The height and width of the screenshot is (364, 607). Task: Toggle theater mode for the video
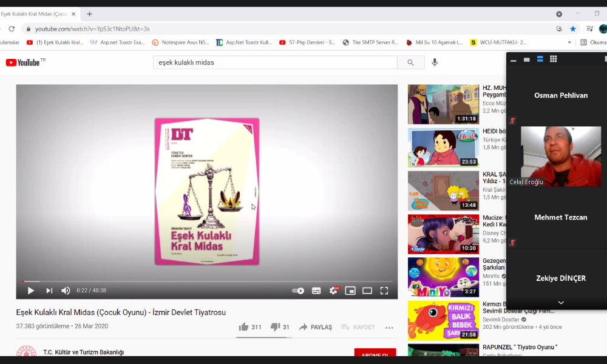[x=367, y=291]
